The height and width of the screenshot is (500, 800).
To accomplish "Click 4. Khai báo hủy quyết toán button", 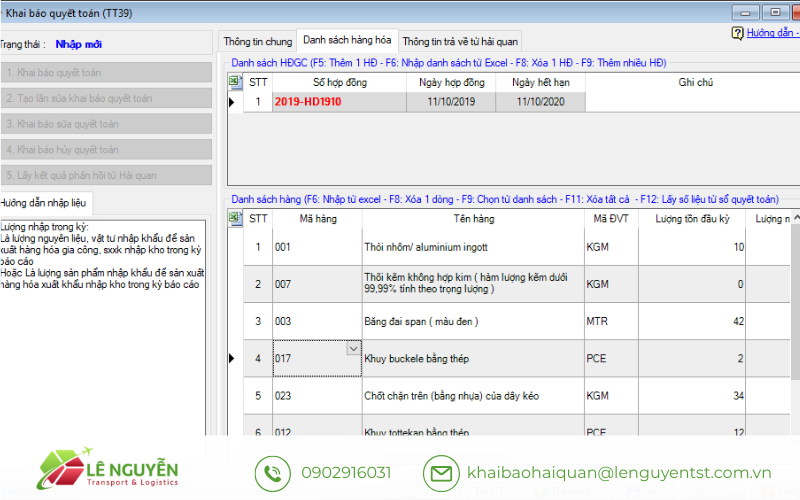I will point(106,149).
